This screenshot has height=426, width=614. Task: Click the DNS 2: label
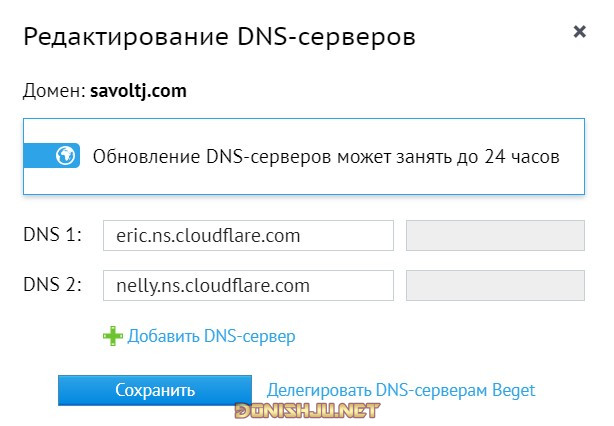(52, 285)
